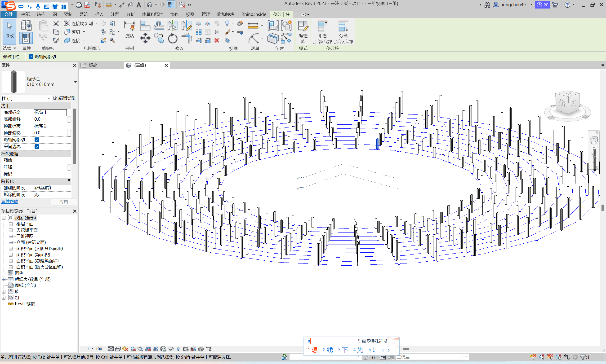Click the Offset tool icon
This screenshot has height=364, width=606.
(159, 26)
